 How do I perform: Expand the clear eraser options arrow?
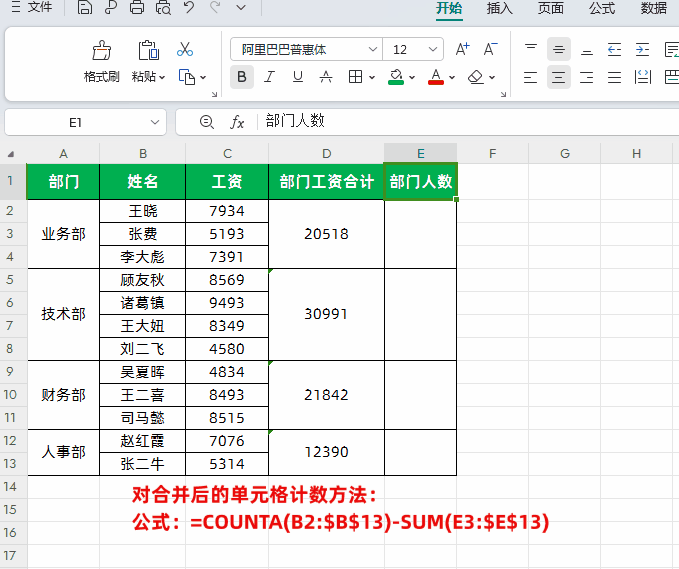(492, 78)
